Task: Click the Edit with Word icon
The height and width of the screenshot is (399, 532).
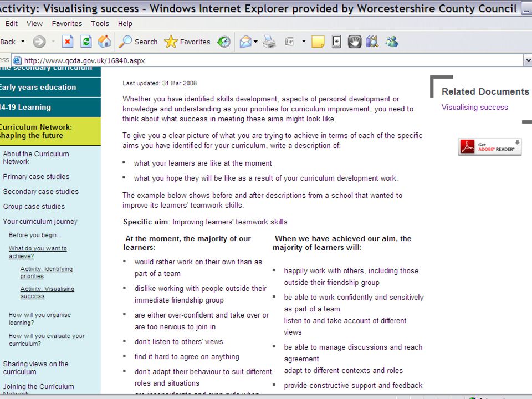Action: coord(289,42)
